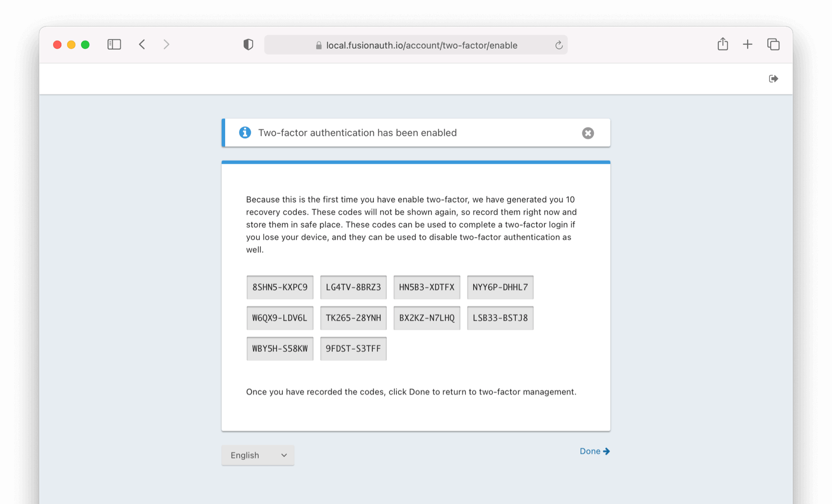Click the red close window button
The image size is (832, 504).
pyautogui.click(x=57, y=45)
